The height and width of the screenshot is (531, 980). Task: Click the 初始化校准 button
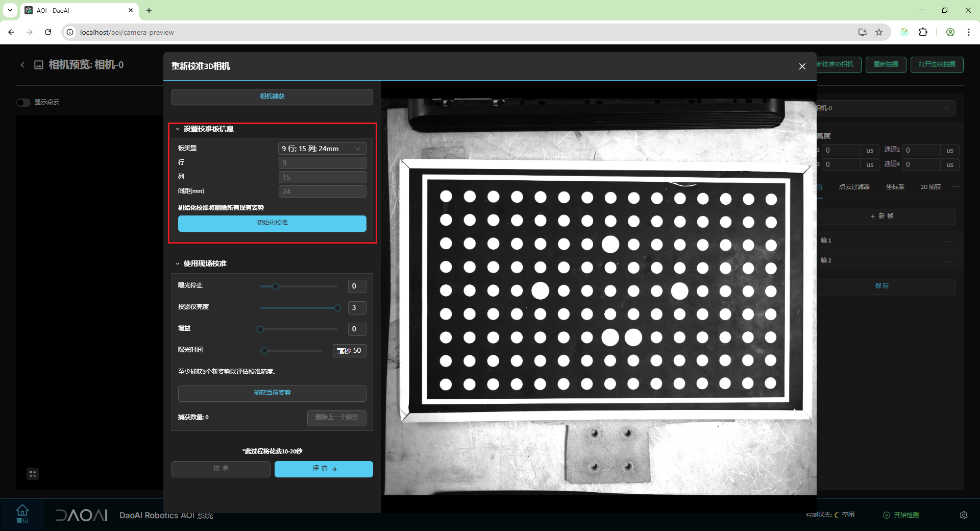[x=272, y=223]
